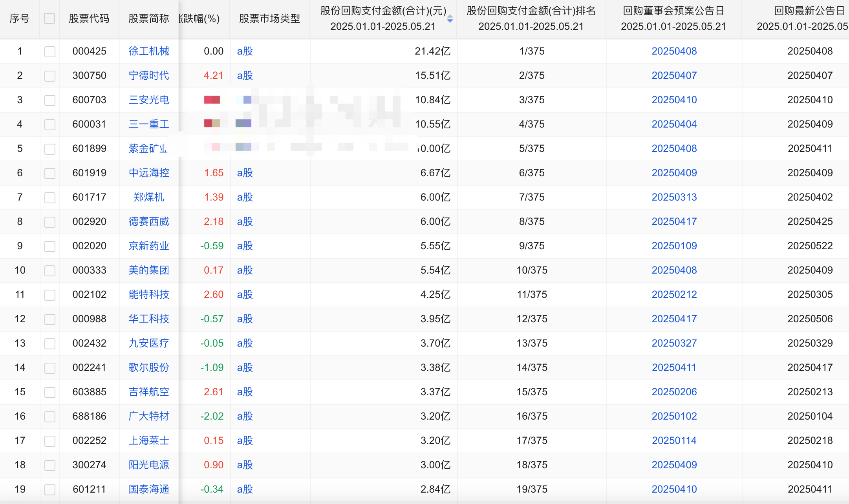Click 广大特材 stock name
Viewport: 849px width, 504px height.
[x=149, y=416]
